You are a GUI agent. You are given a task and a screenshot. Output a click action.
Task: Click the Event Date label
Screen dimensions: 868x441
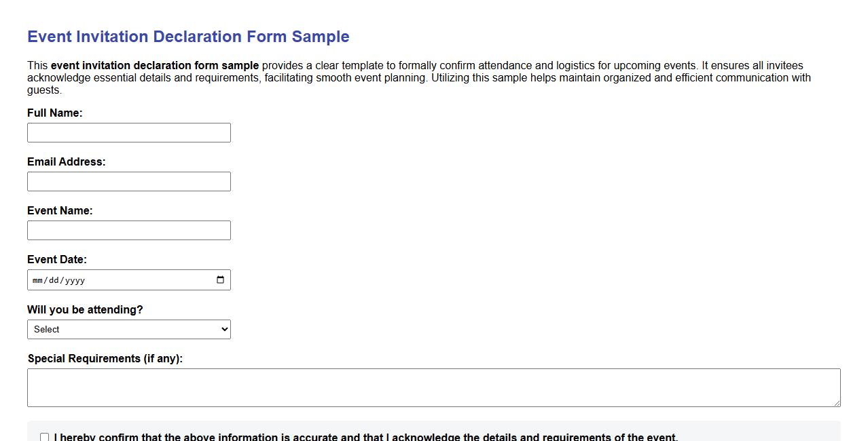click(57, 259)
